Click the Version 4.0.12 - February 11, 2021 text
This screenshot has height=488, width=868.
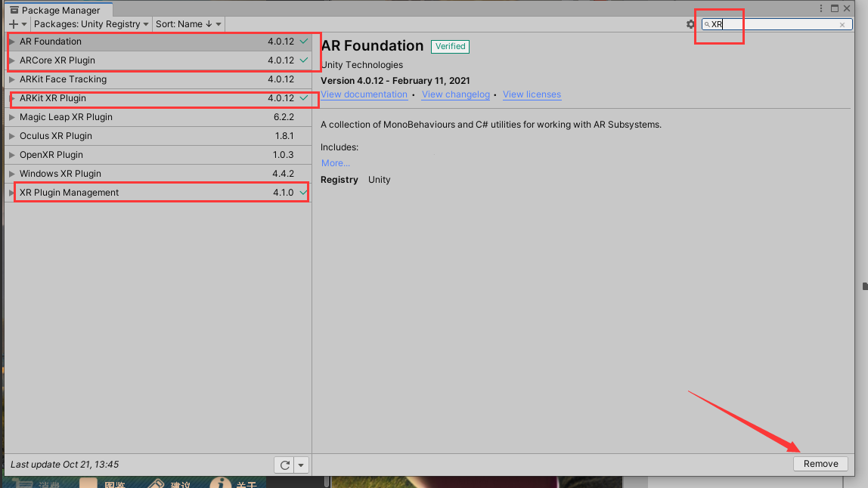pos(395,80)
